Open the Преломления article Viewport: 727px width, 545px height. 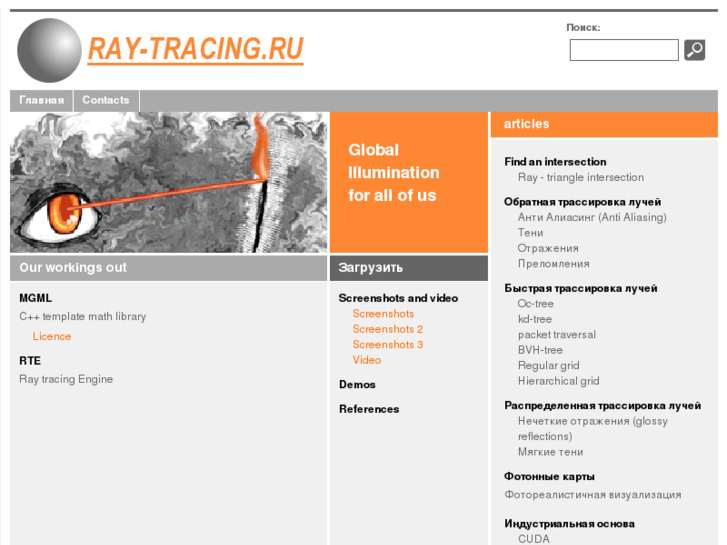click(x=554, y=263)
